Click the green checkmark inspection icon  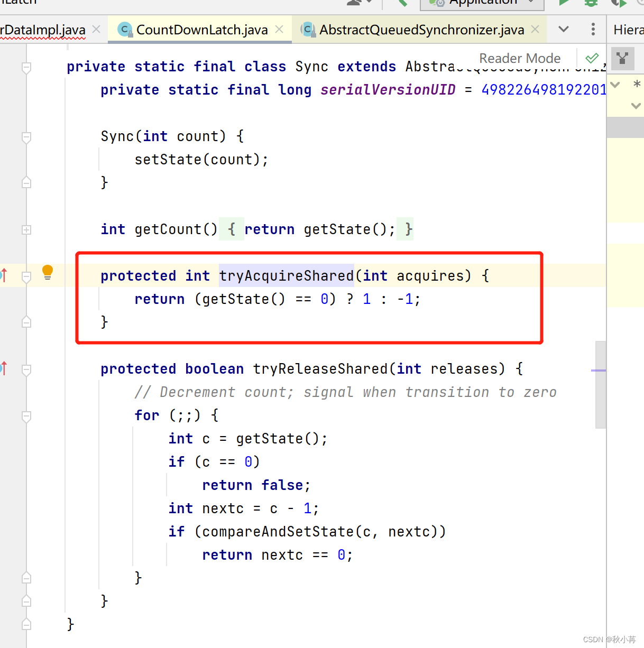point(592,58)
